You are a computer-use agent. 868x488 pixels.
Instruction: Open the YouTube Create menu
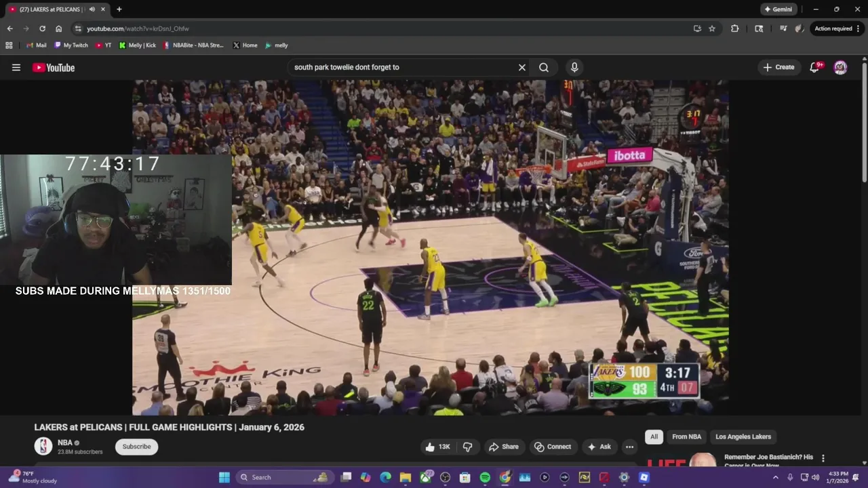[x=778, y=67]
